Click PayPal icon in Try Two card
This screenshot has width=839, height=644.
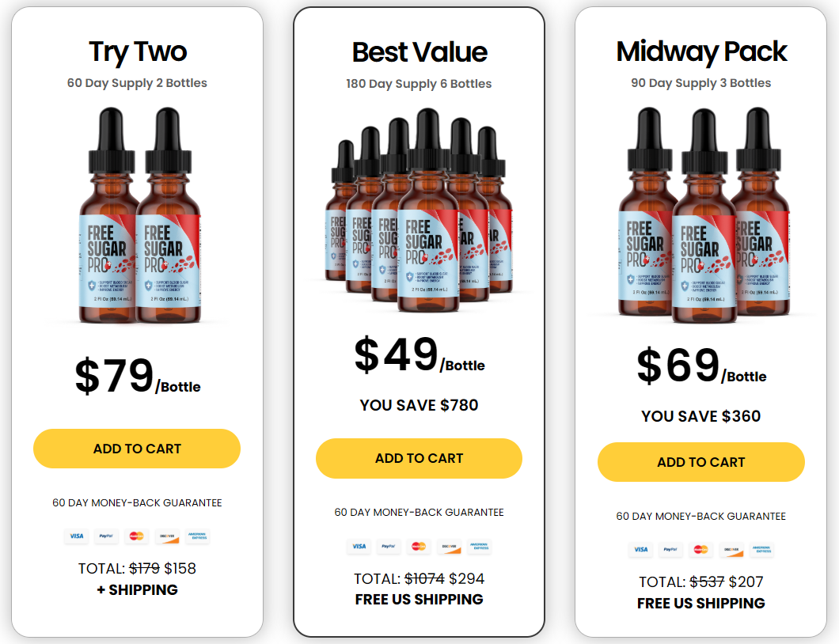click(107, 536)
